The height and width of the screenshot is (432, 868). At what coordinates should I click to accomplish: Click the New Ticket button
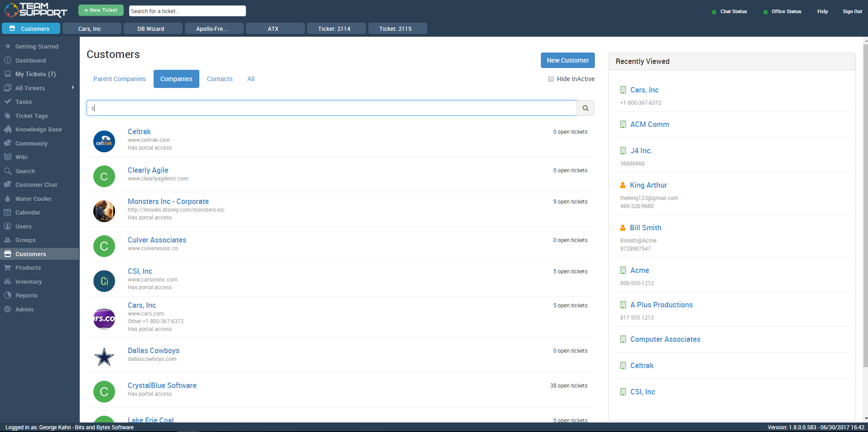[x=101, y=10]
